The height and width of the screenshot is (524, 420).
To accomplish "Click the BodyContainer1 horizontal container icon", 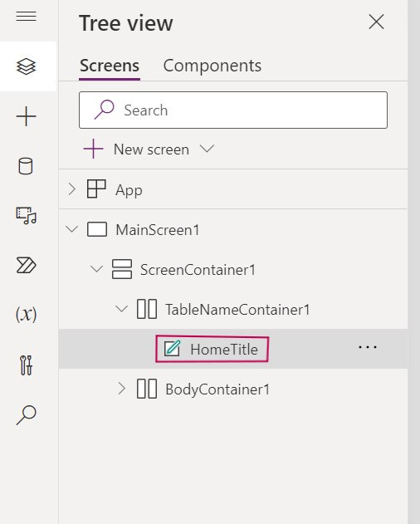I will 147,389.
